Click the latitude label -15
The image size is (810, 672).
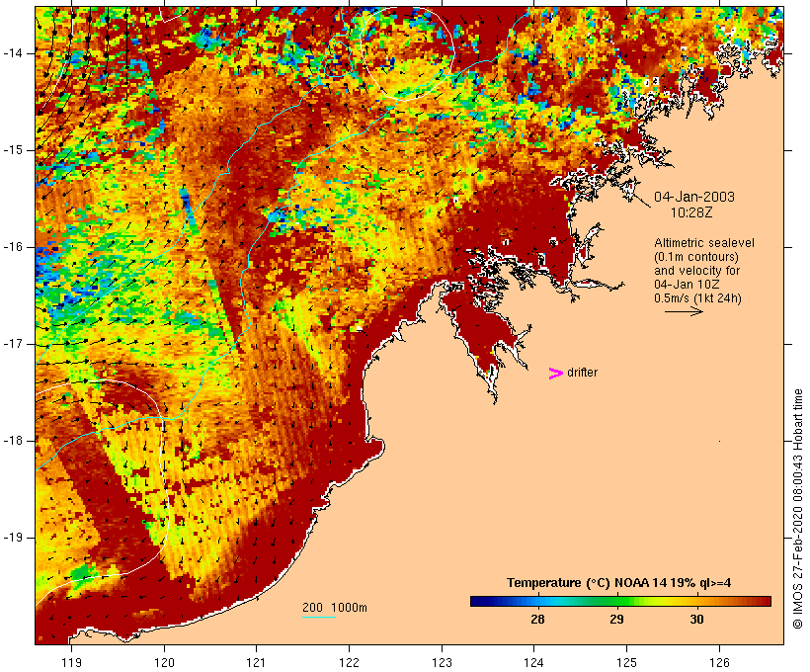pos(13,150)
